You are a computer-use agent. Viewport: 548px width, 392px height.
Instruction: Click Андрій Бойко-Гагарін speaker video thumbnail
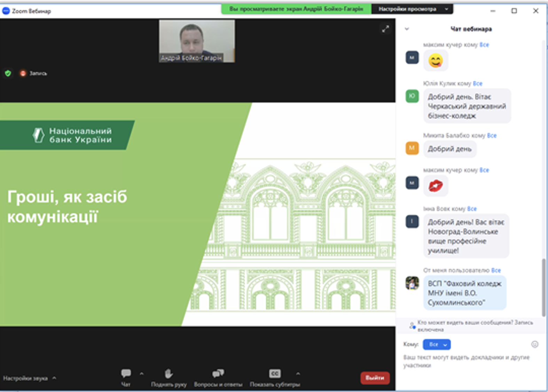coord(197,41)
